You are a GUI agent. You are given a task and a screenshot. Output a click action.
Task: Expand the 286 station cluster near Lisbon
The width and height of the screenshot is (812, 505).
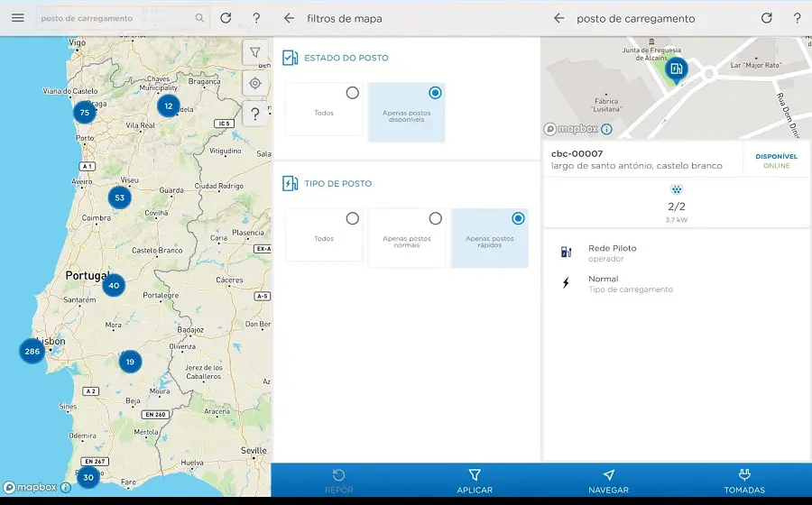[32, 351]
